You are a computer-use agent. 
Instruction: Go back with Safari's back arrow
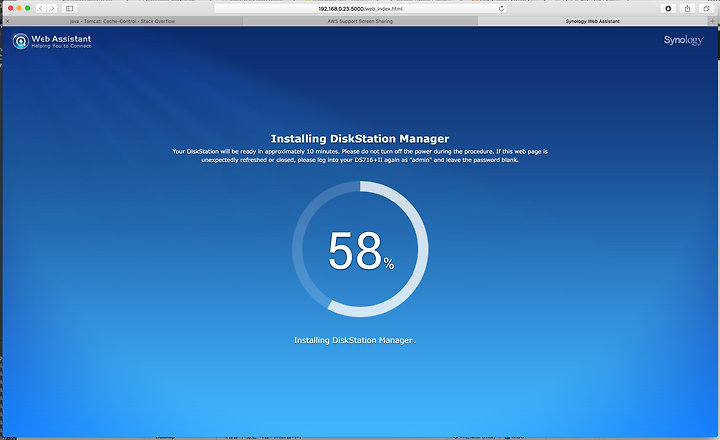[41, 8]
